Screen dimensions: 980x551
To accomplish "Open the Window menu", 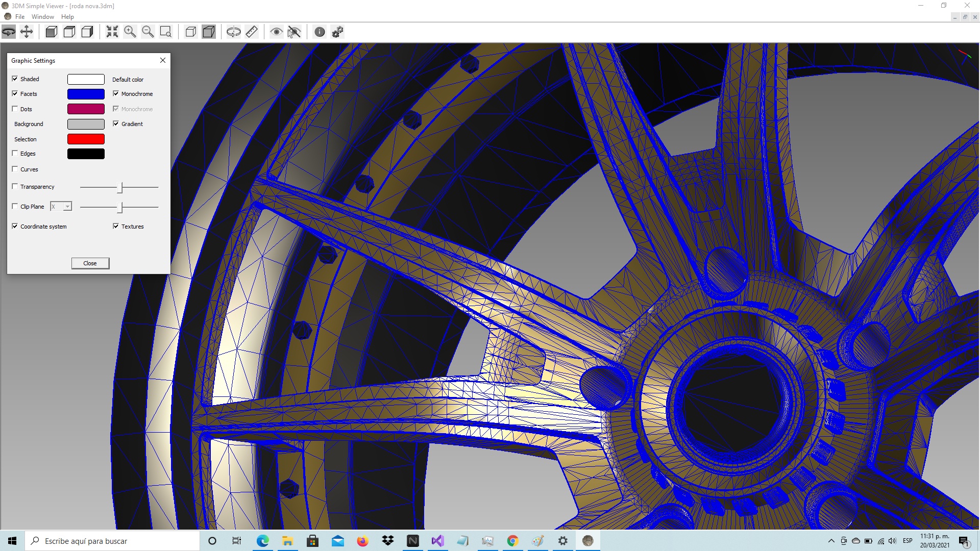I will [x=43, y=16].
